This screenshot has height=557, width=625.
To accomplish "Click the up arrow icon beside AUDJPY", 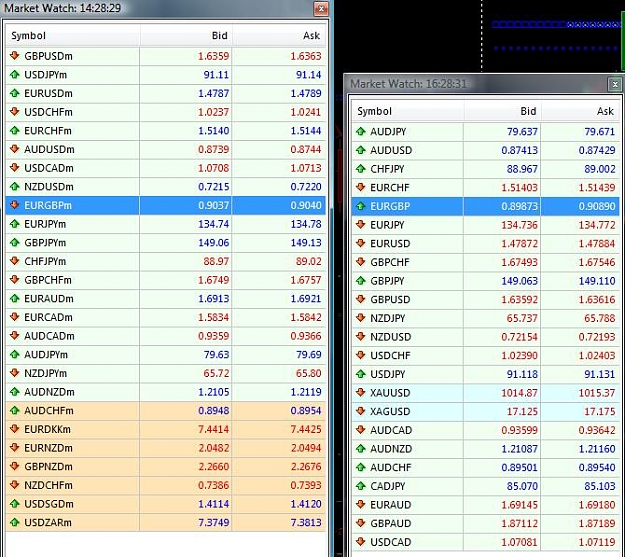I will (x=361, y=131).
